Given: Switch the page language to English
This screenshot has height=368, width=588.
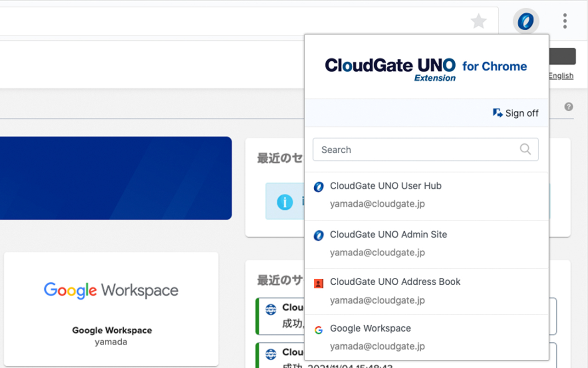Looking at the screenshot, I should click(561, 75).
